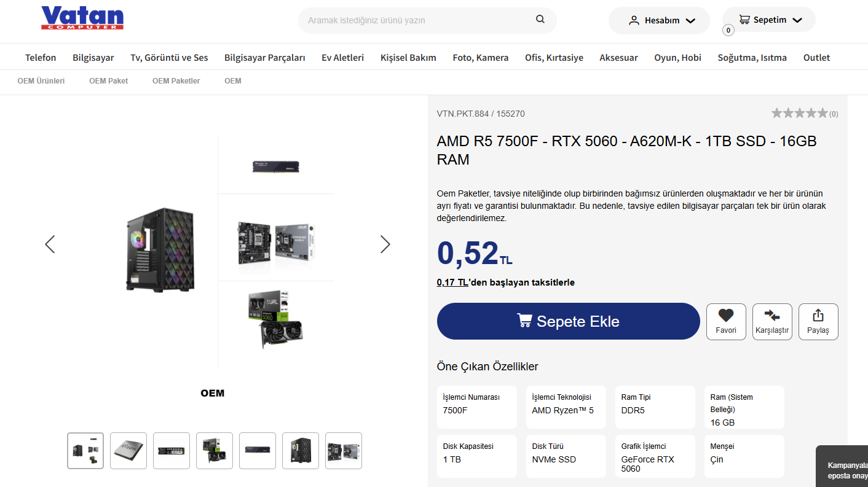Click the İşlemci Teknolojisi AMD Ryzen 5 card

point(566,407)
